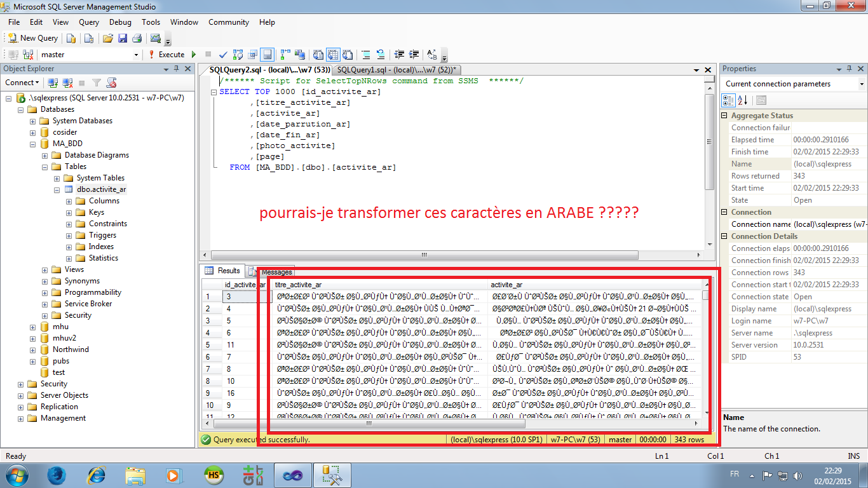Select the Results tab
The image size is (868, 488).
223,271
